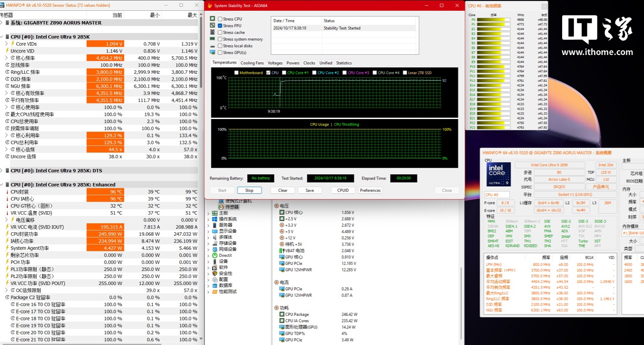Click the Preferences button
This screenshot has height=345, width=644.
[370, 190]
